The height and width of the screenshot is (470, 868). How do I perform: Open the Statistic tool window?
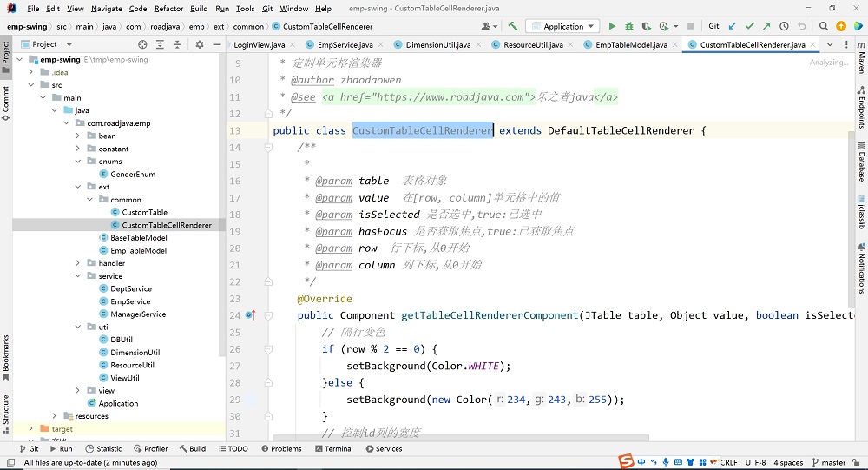(x=103, y=449)
